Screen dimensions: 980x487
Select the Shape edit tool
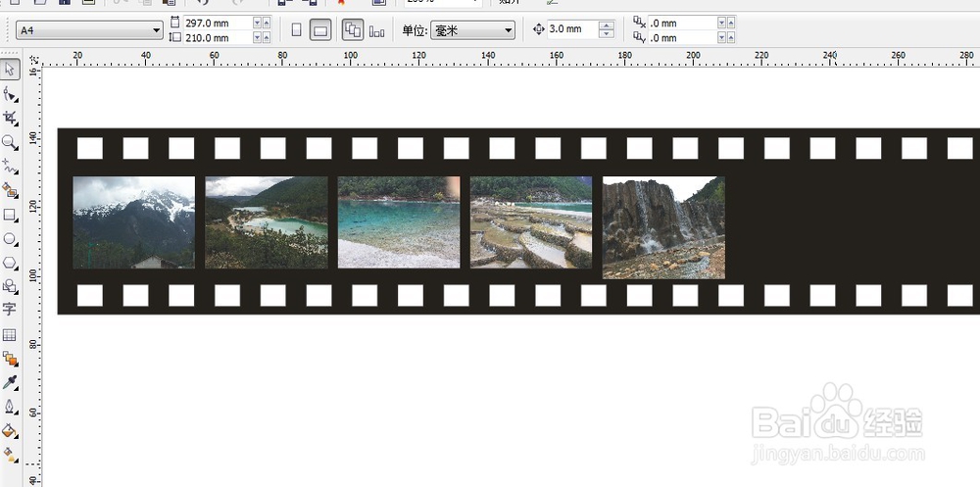(10, 94)
